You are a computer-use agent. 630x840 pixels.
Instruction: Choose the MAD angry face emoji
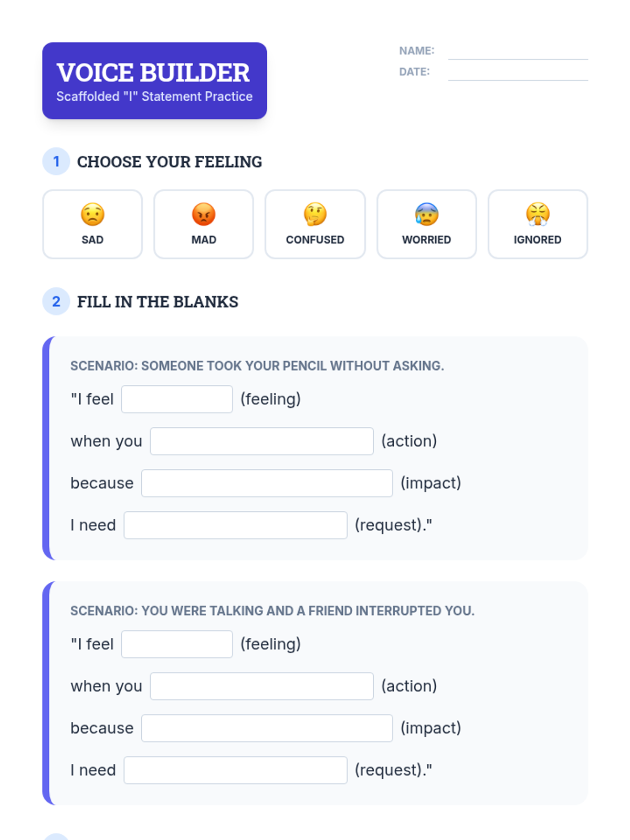click(x=204, y=214)
